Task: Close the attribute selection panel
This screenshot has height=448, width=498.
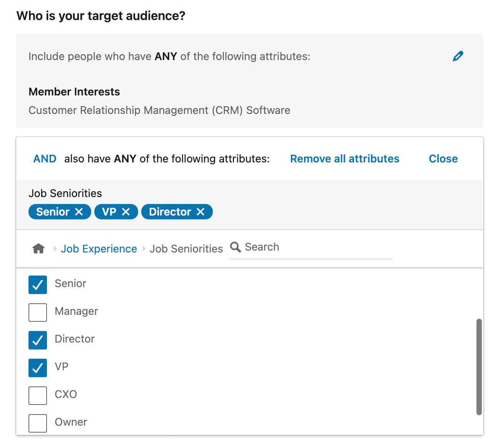Action: coord(443,159)
